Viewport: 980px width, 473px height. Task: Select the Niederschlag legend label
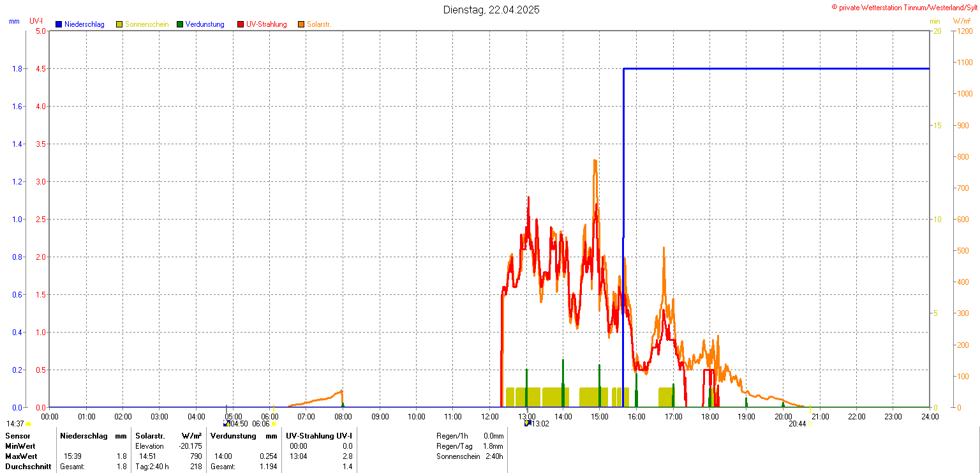click(84, 24)
